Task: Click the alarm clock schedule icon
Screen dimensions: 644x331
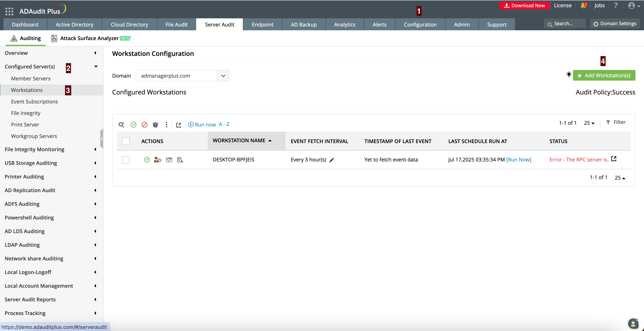Action: 155,125
